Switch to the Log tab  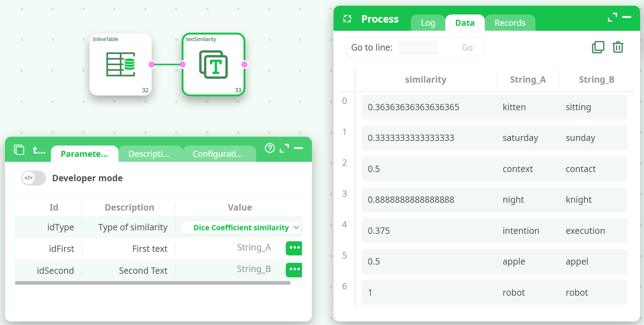click(x=428, y=23)
